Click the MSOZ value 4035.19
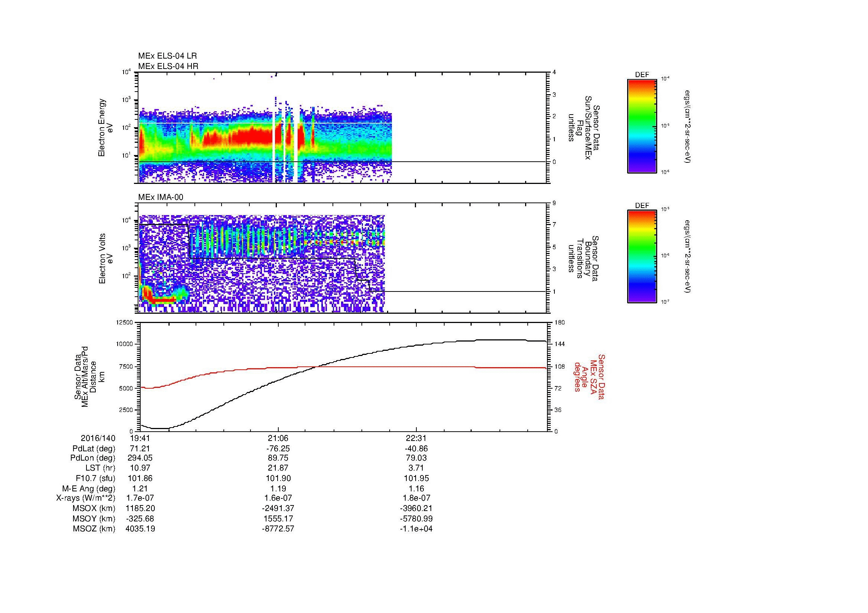 coord(140,529)
